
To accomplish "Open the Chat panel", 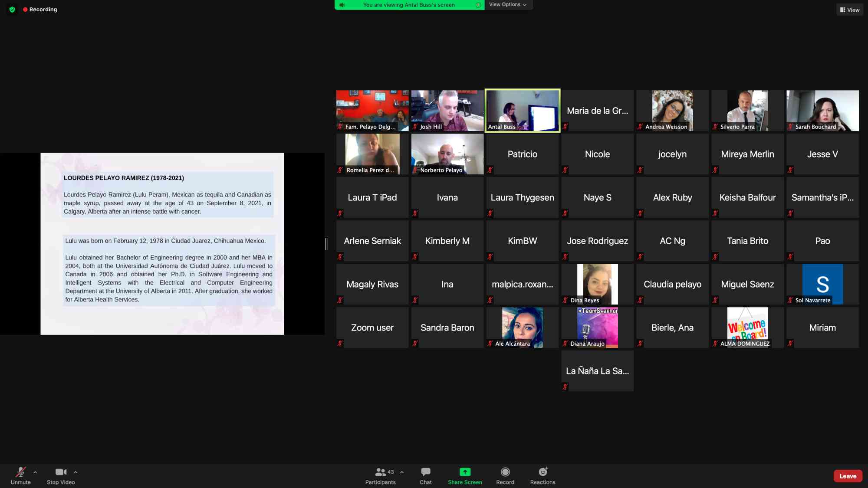I will [425, 472].
